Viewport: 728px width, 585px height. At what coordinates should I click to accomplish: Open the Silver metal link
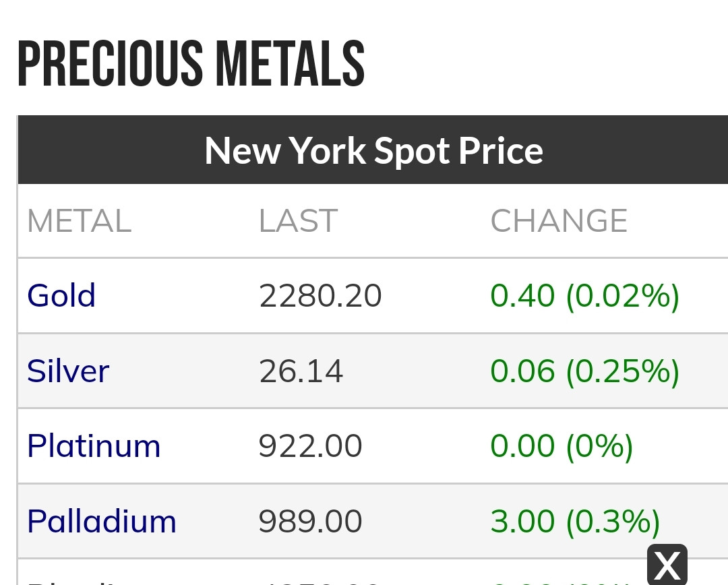(68, 371)
